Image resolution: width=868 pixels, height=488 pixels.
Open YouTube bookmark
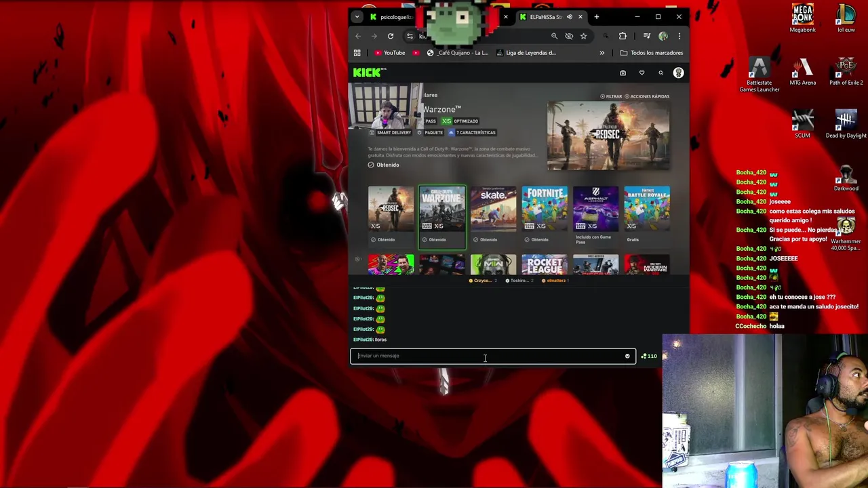pyautogui.click(x=390, y=53)
